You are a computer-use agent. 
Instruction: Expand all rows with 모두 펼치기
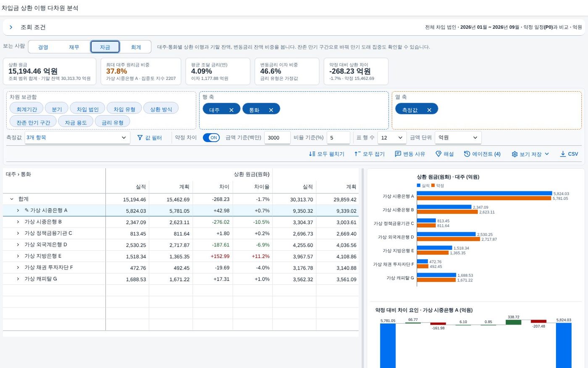coord(327,154)
